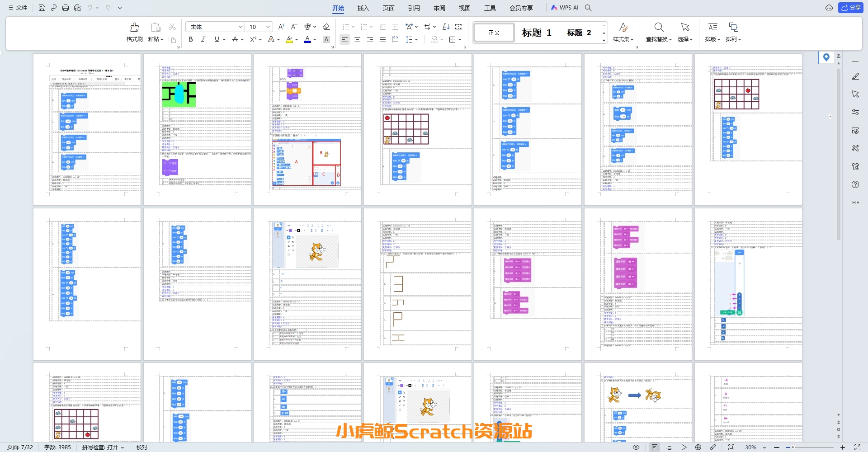The image size is (868, 452).
Task: Apply the Heading 1 (标题 1) style
Action: 537,33
